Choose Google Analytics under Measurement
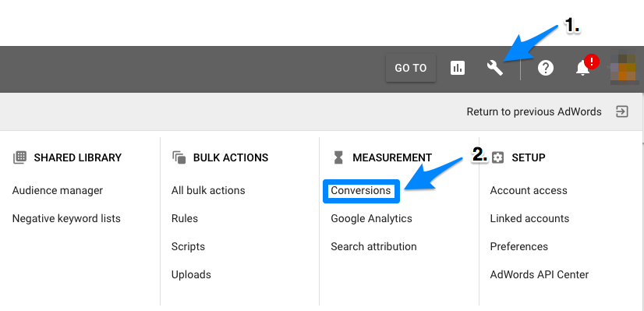 (371, 218)
